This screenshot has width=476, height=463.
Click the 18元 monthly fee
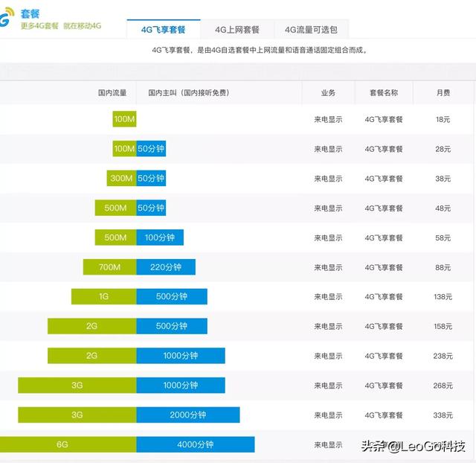(x=443, y=119)
